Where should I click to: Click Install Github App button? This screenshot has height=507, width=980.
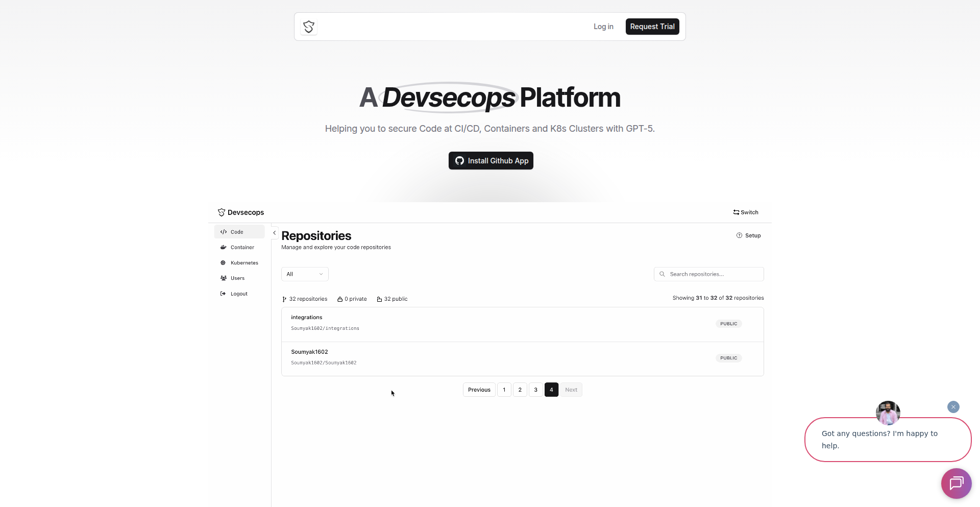pyautogui.click(x=491, y=161)
